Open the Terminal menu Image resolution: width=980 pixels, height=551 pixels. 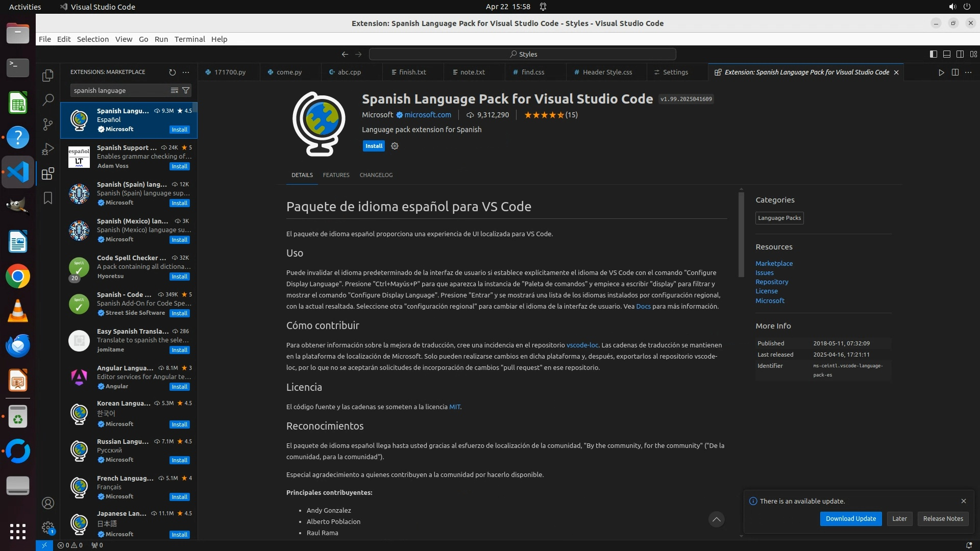click(189, 39)
